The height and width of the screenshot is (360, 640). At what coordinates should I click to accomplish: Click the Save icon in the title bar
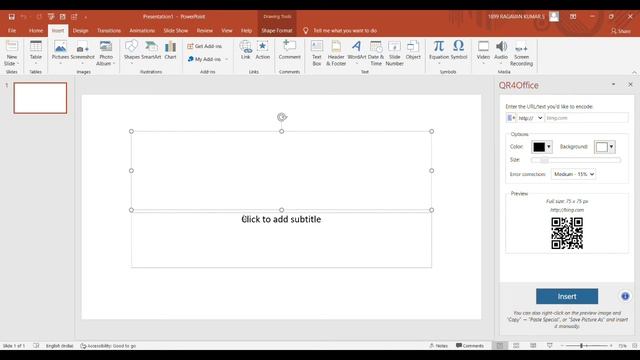[11, 17]
